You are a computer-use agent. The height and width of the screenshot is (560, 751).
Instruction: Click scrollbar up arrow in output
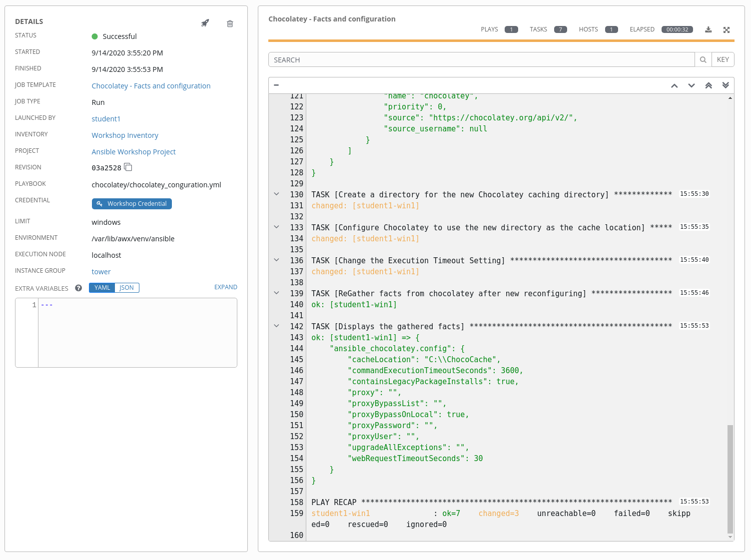click(730, 97)
